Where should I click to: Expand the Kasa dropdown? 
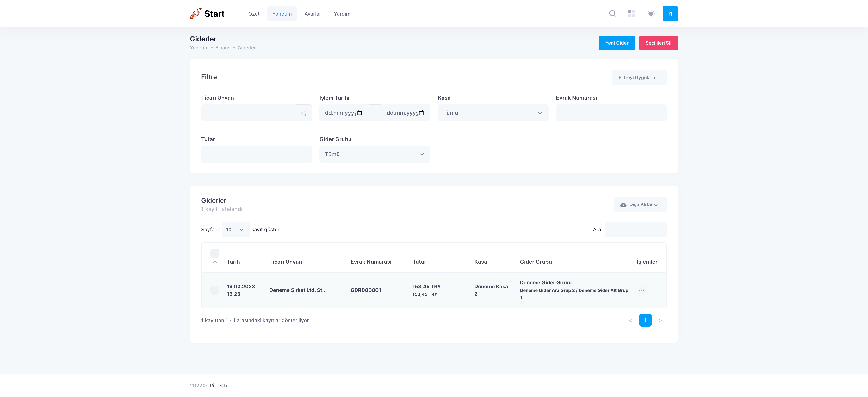click(x=493, y=113)
